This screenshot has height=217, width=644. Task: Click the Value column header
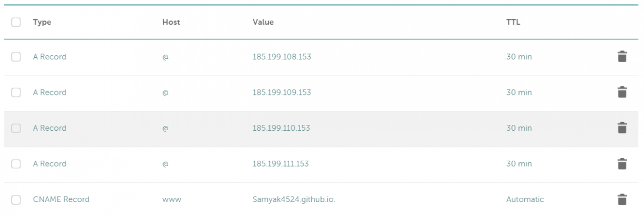(263, 22)
